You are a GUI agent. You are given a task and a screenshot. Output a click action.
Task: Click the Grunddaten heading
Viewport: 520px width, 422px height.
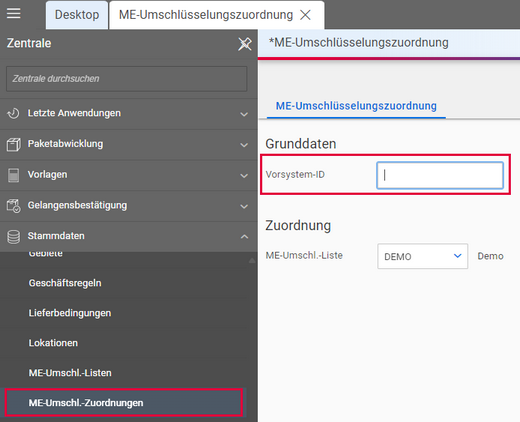(x=301, y=144)
